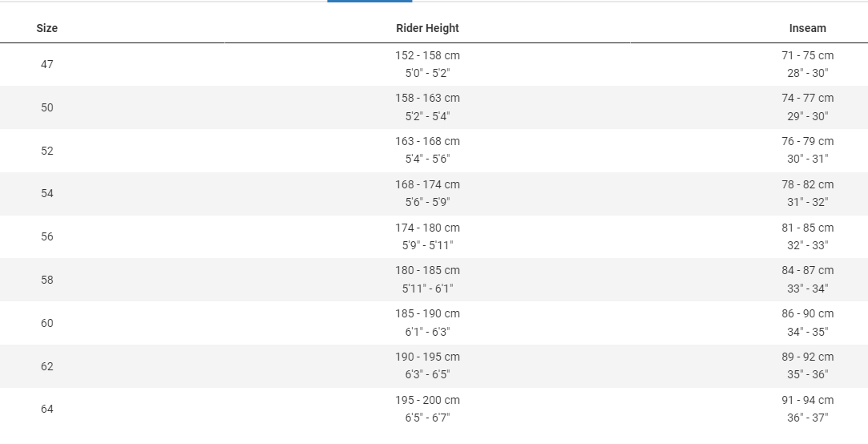Click inseam 91 - 94 cm value
Image resolution: width=868 pixels, height=444 pixels.
pos(807,400)
